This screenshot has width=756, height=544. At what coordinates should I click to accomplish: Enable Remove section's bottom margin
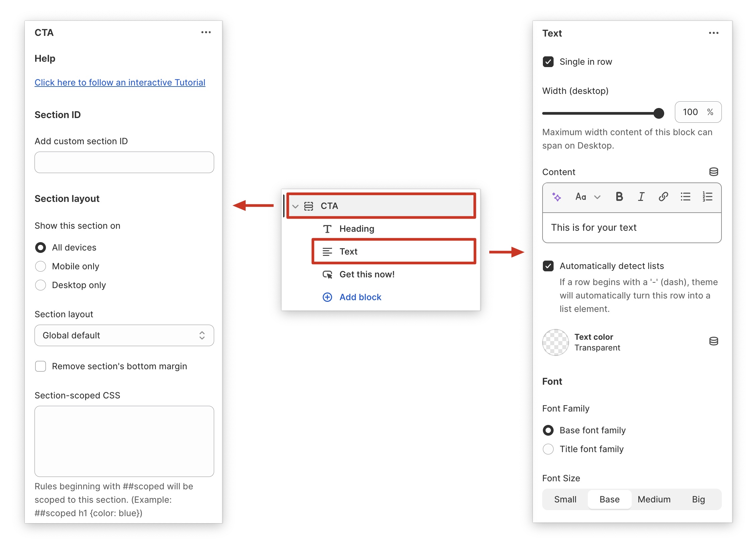[x=41, y=366]
